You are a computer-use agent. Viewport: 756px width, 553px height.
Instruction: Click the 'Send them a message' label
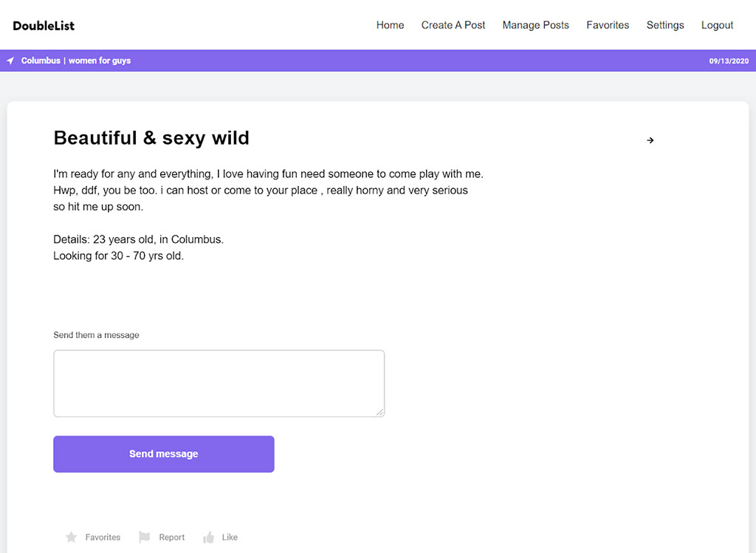[96, 335]
